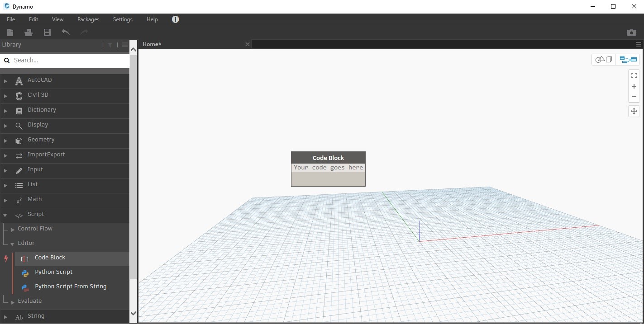Open the notification exclamation icon
Screen dimensions: 644x324
176,19
